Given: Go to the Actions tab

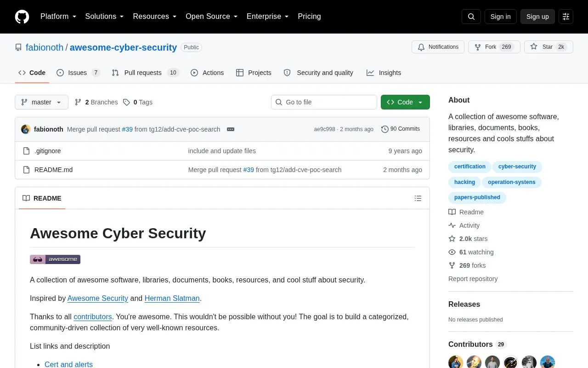Looking at the screenshot, I should point(207,73).
